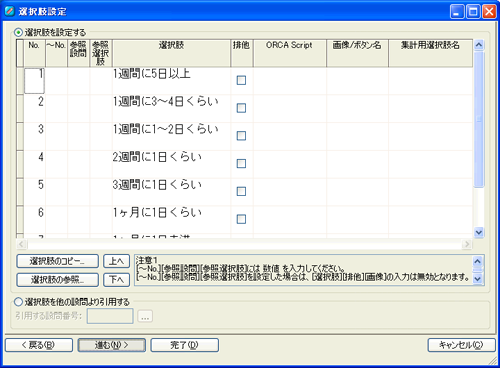Click table scrollbar down arrow
The width and height of the screenshot is (500, 368).
[x=479, y=232]
